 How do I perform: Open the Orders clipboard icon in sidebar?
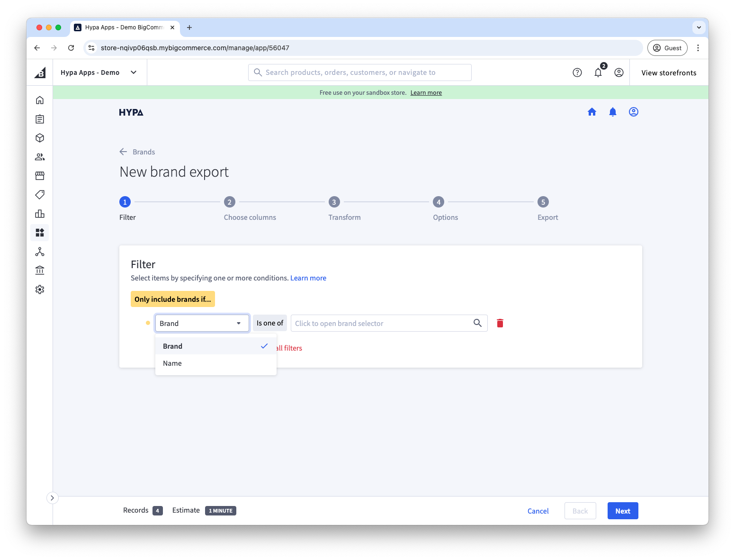pos(39,119)
